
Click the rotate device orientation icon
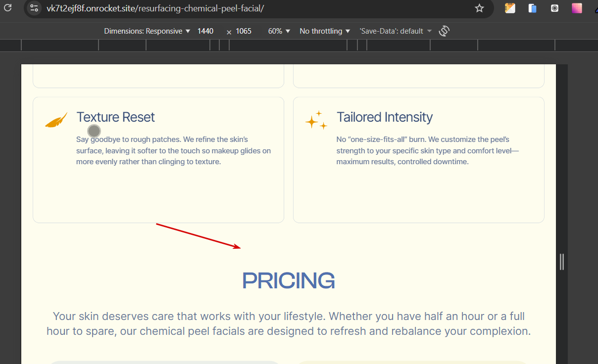(444, 31)
